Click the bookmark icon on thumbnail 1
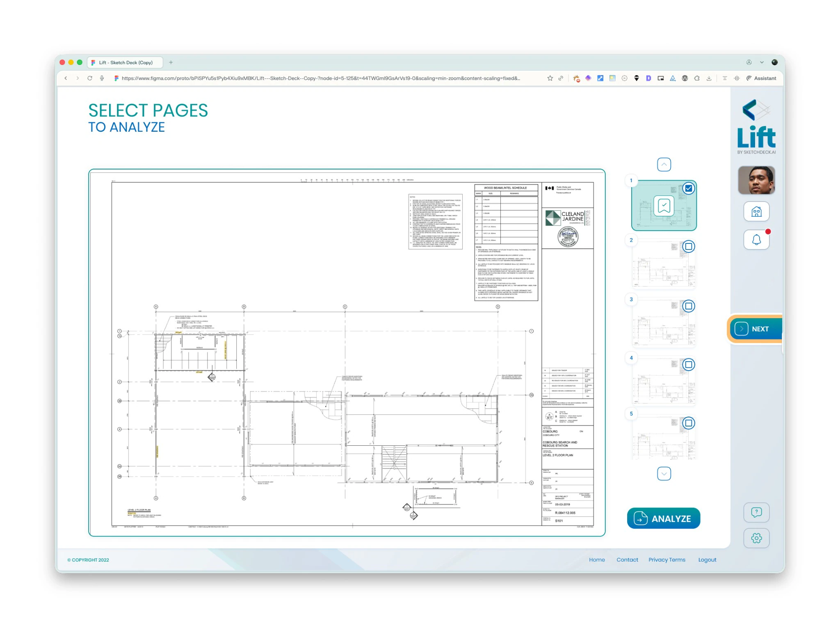The width and height of the screenshot is (840, 628). tap(664, 206)
